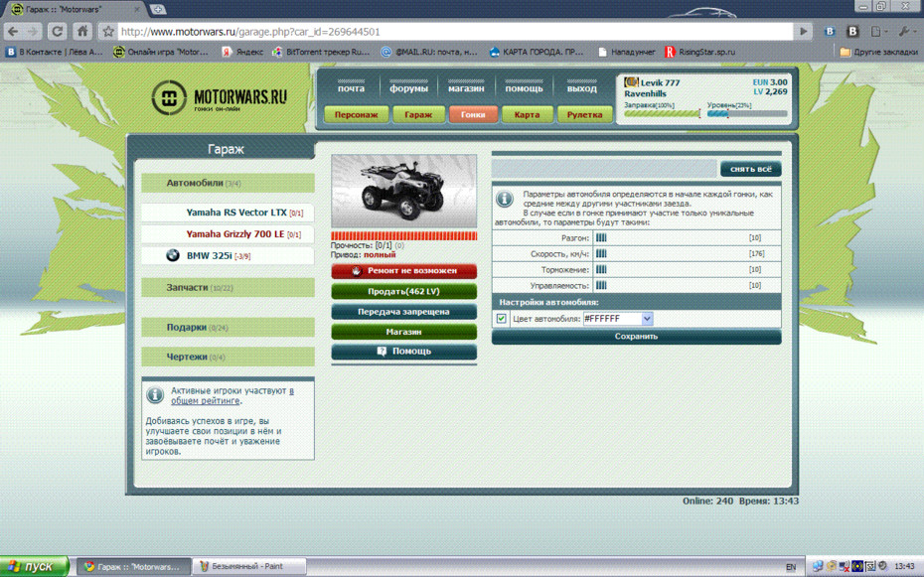
Task: Open the "форумы" menu item
Action: [408, 87]
